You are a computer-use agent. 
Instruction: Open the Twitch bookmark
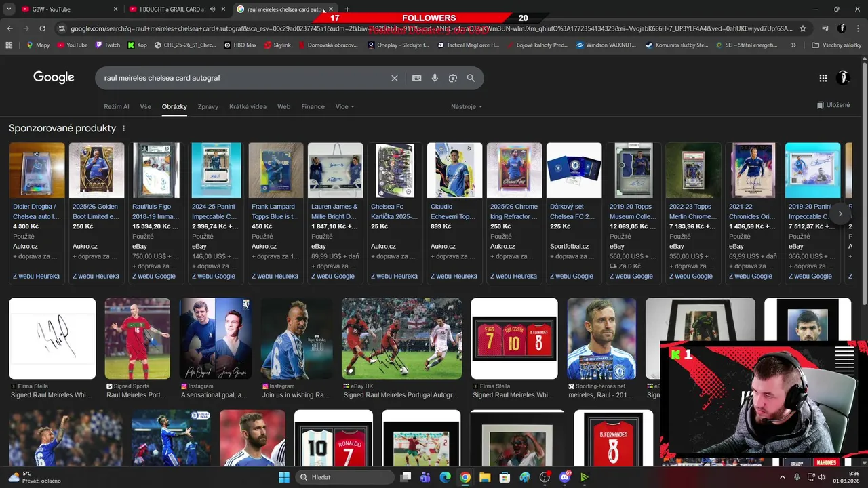pyautogui.click(x=108, y=45)
